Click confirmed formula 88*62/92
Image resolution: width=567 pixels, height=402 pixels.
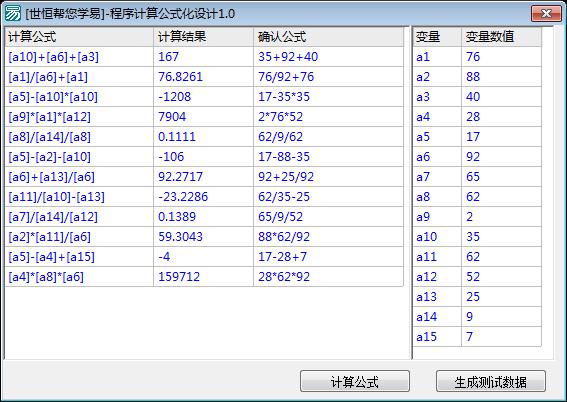pos(284,237)
